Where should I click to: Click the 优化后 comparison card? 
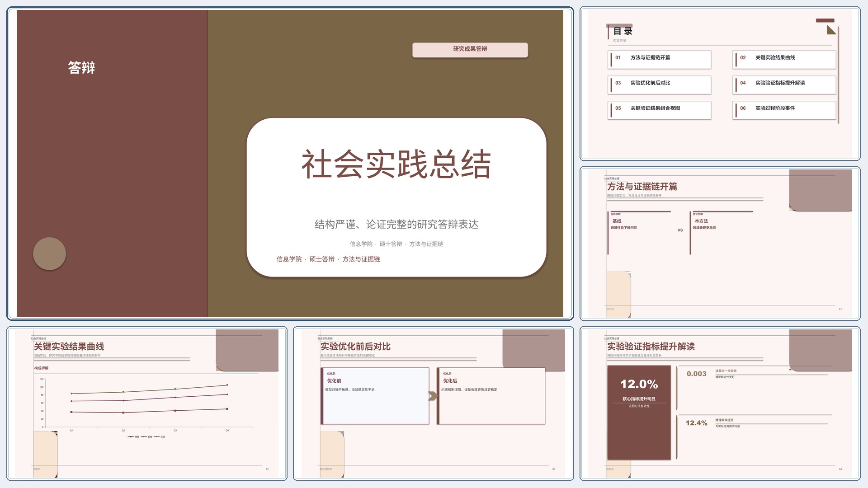[x=491, y=396]
